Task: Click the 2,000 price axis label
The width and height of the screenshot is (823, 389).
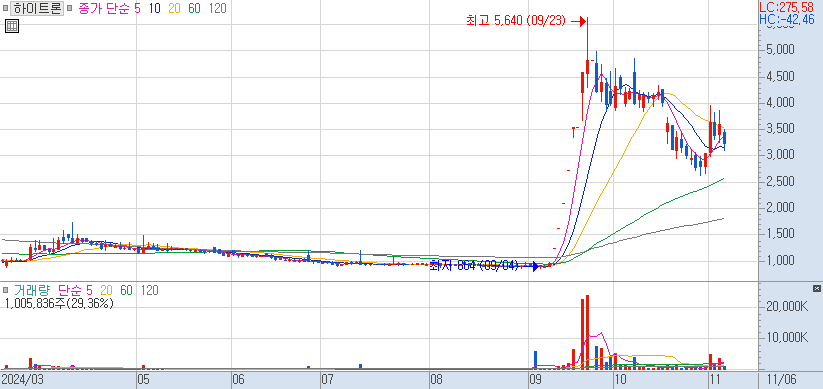Action: click(779, 207)
